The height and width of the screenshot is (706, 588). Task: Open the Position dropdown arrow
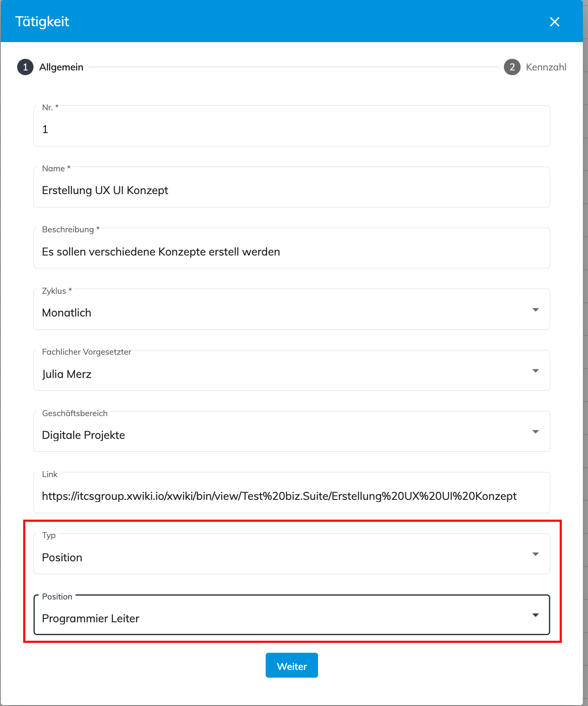[x=536, y=615]
